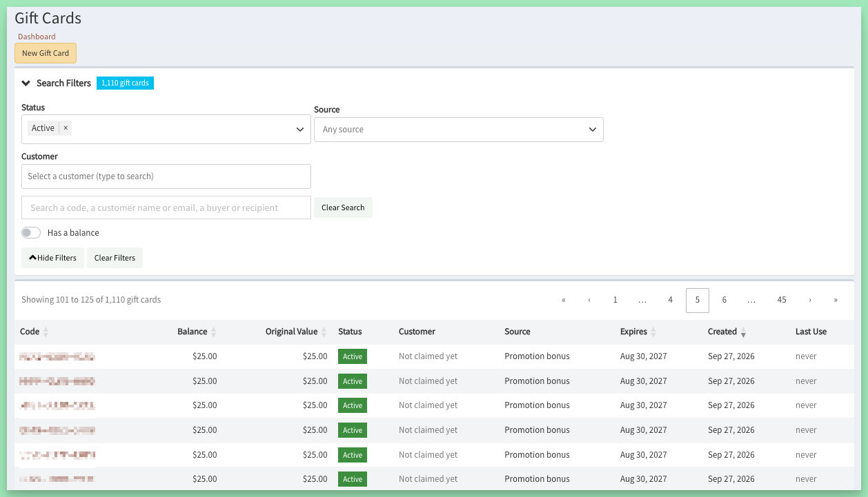Click the Hide Filters button
Viewport: 868px width, 497px height.
53,258
